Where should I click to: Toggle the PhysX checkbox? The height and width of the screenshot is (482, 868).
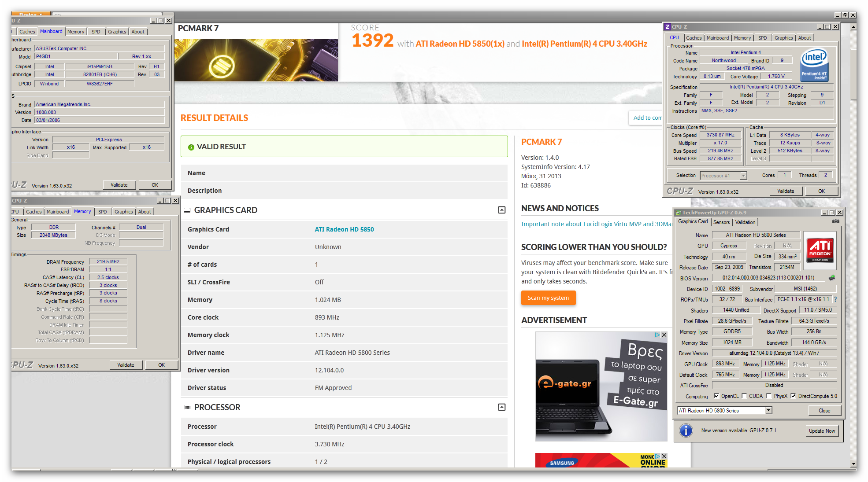(769, 396)
